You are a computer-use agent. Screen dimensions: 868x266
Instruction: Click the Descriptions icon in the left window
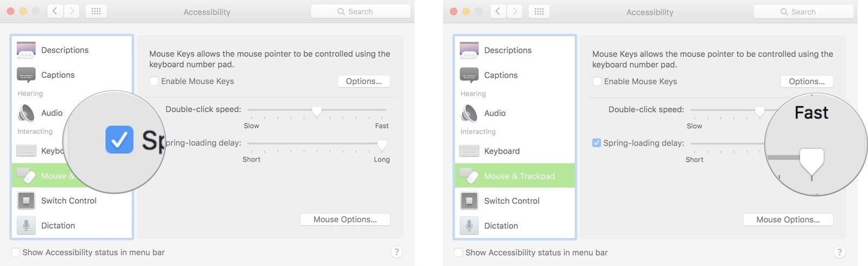point(26,50)
